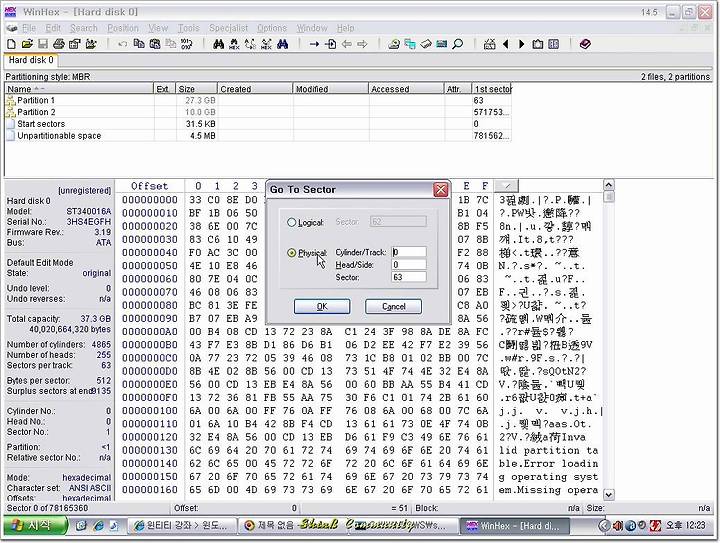Sort the list by the Name column

click(79, 89)
